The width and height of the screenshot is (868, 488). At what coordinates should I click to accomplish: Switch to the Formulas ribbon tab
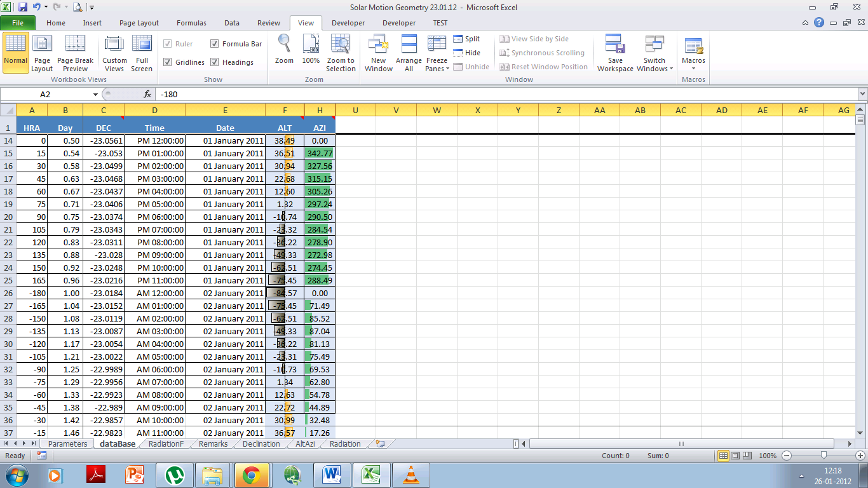(x=191, y=22)
